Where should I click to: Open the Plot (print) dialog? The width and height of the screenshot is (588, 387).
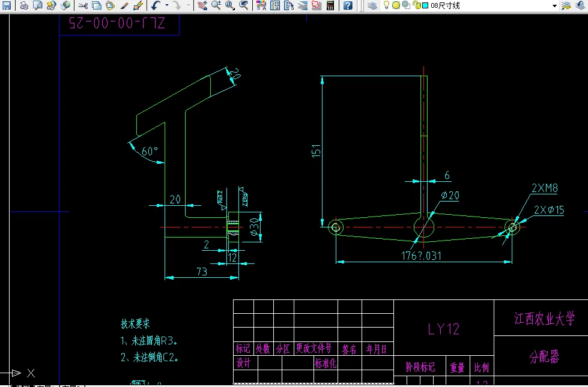point(24,5)
